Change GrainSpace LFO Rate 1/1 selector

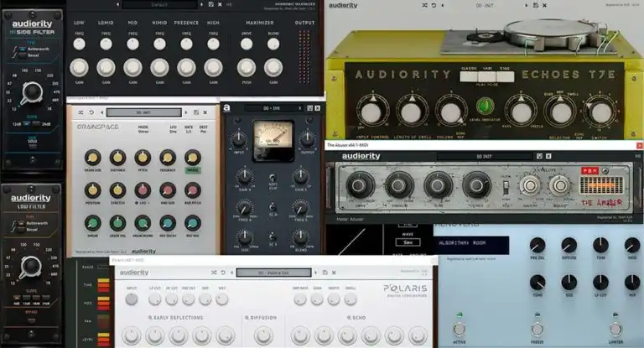point(188,129)
